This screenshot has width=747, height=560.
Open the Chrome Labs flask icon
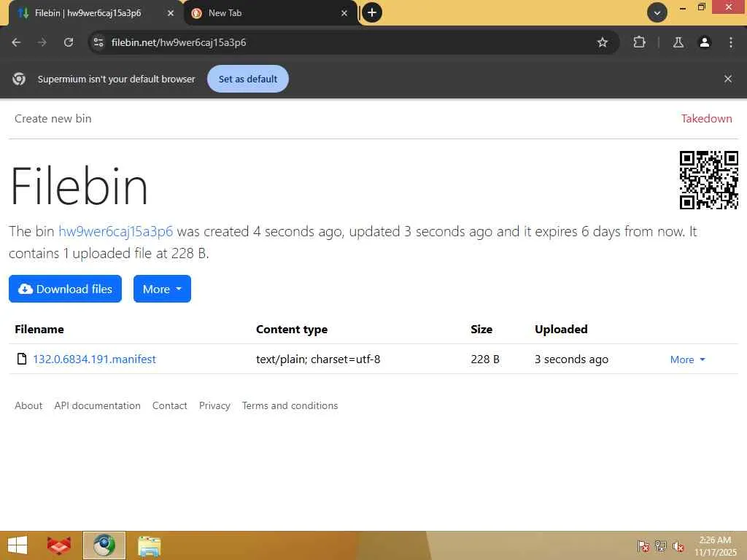[678, 42]
